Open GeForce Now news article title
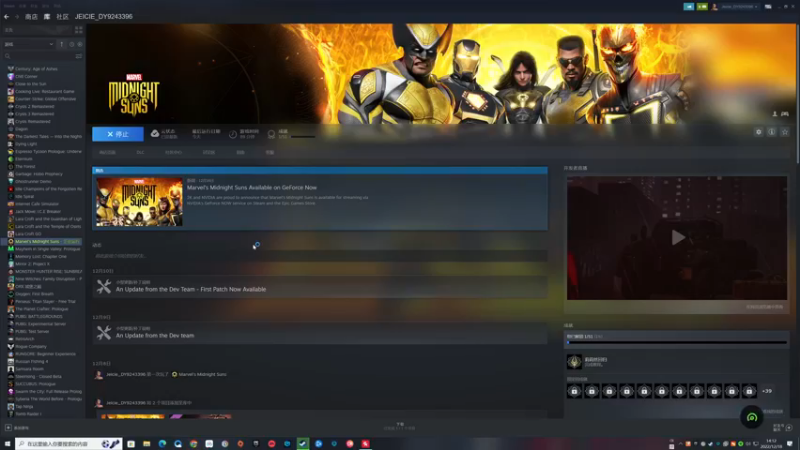 pos(252,188)
